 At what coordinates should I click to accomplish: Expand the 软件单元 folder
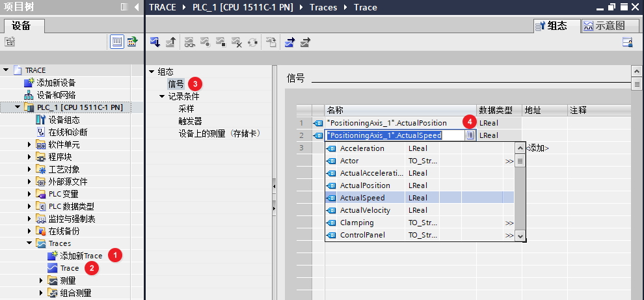coord(29,144)
